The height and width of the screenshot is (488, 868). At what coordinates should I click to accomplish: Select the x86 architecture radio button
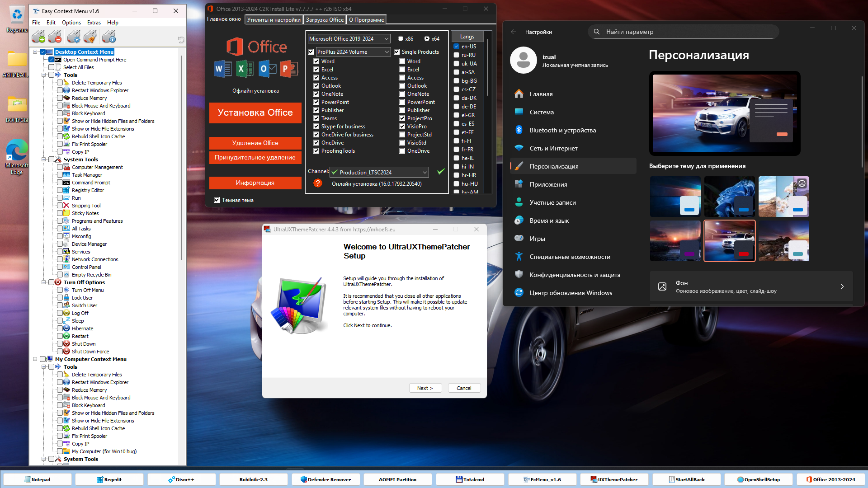(x=401, y=39)
